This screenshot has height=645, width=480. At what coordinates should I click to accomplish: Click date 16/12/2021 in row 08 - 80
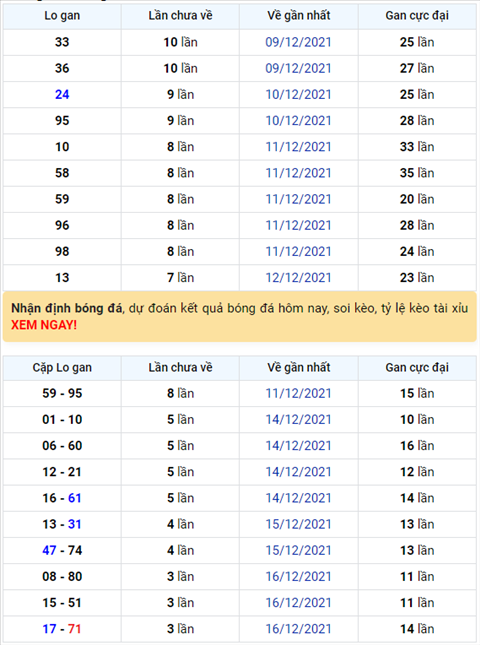click(x=298, y=577)
